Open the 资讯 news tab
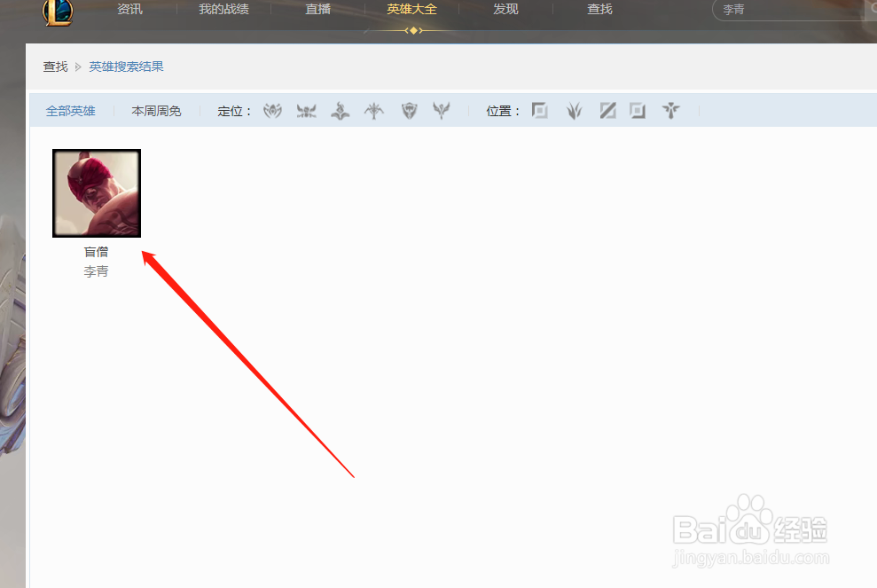The width and height of the screenshot is (877, 588). [129, 10]
